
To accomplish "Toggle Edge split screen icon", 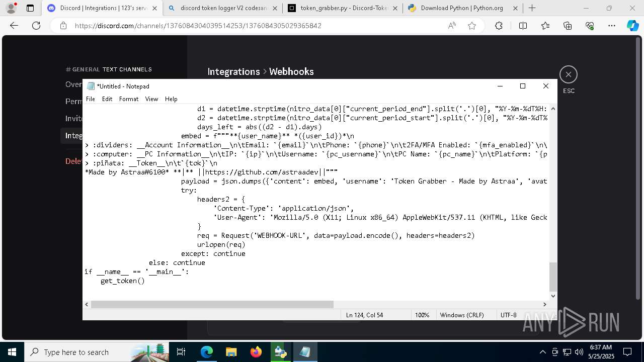I will tap(523, 26).
